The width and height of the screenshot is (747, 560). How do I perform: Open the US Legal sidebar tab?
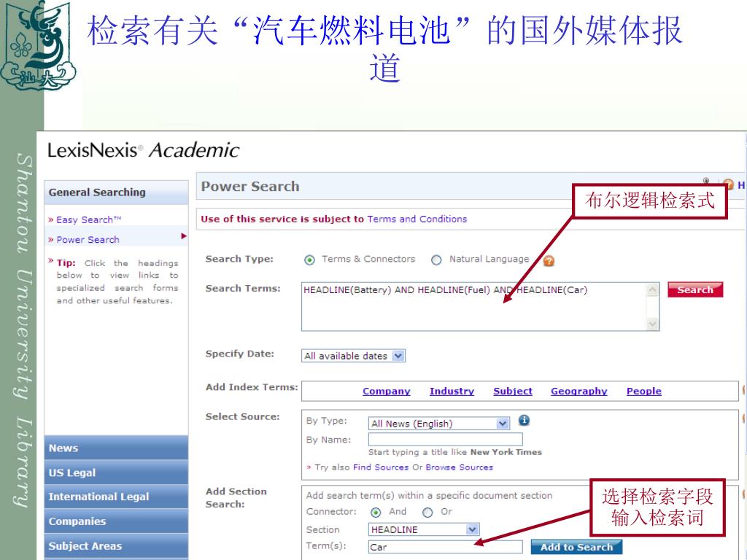116,472
